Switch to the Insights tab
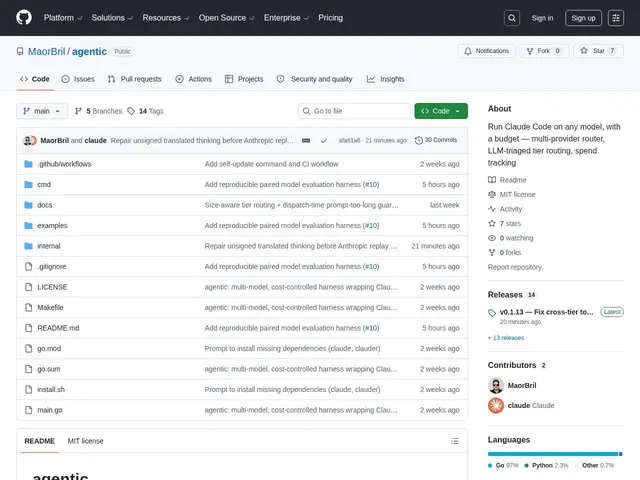The width and height of the screenshot is (640, 480). point(386,79)
